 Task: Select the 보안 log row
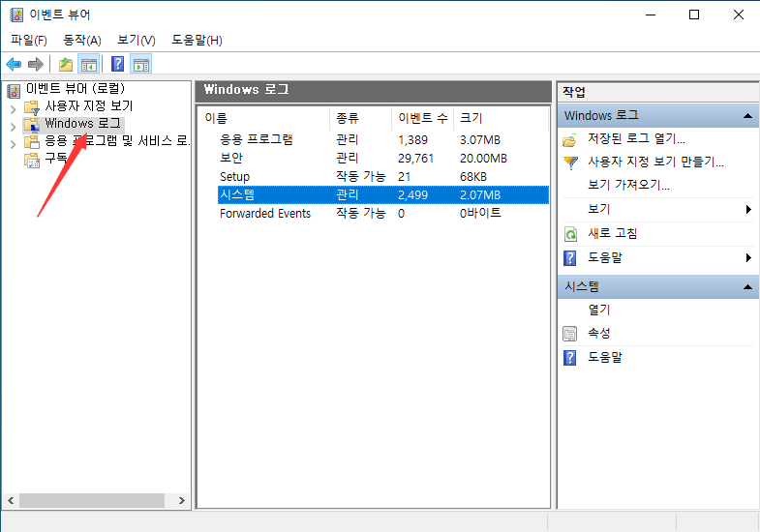(x=383, y=159)
